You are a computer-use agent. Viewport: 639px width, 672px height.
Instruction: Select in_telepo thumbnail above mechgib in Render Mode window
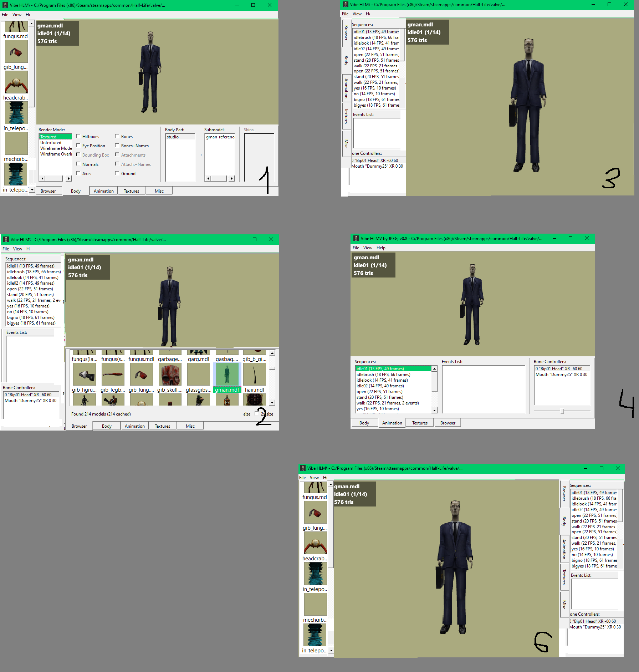click(x=16, y=113)
